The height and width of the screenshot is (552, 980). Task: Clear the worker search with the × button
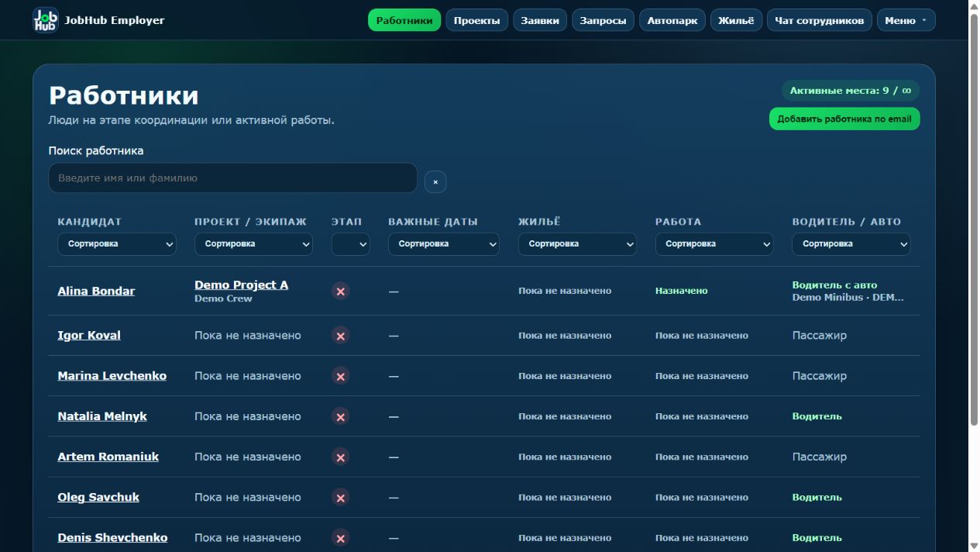point(435,181)
